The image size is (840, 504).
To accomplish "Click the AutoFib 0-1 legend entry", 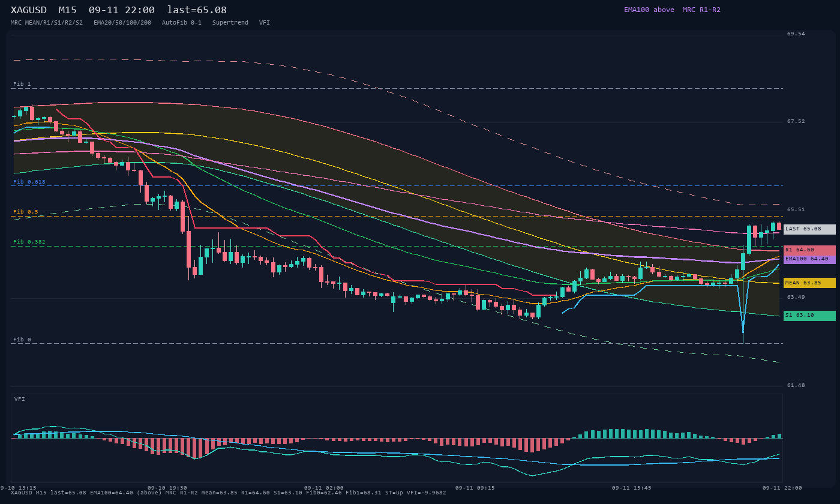I will tap(182, 23).
